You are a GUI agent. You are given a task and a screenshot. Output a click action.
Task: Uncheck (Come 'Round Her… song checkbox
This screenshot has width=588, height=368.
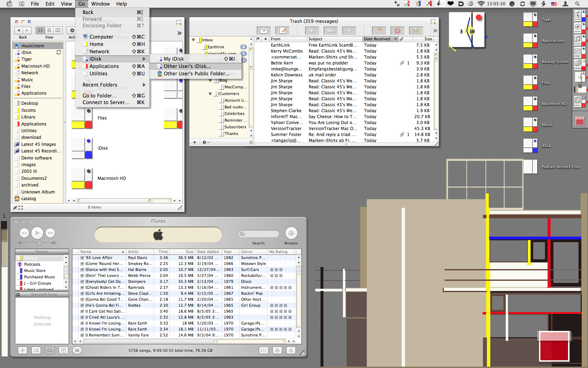click(82, 264)
